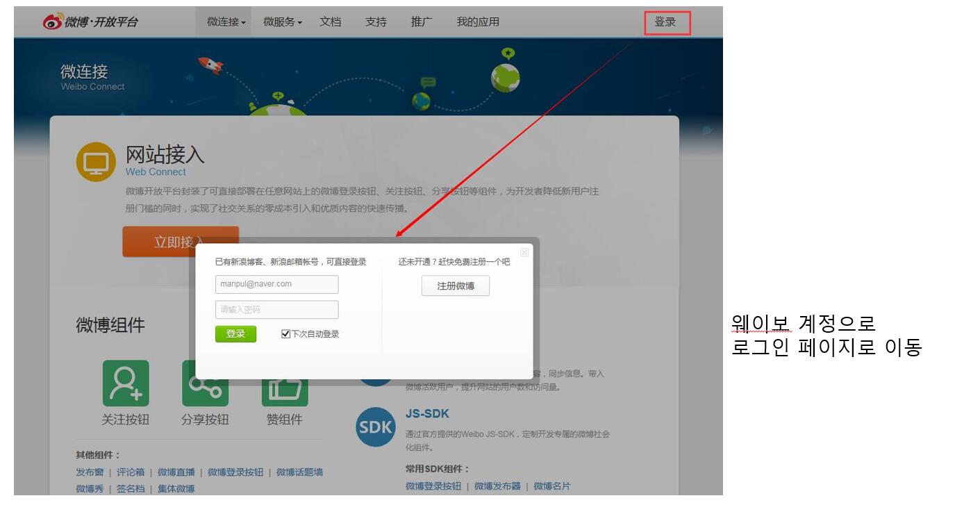Open the 集体微博 link

(176, 489)
